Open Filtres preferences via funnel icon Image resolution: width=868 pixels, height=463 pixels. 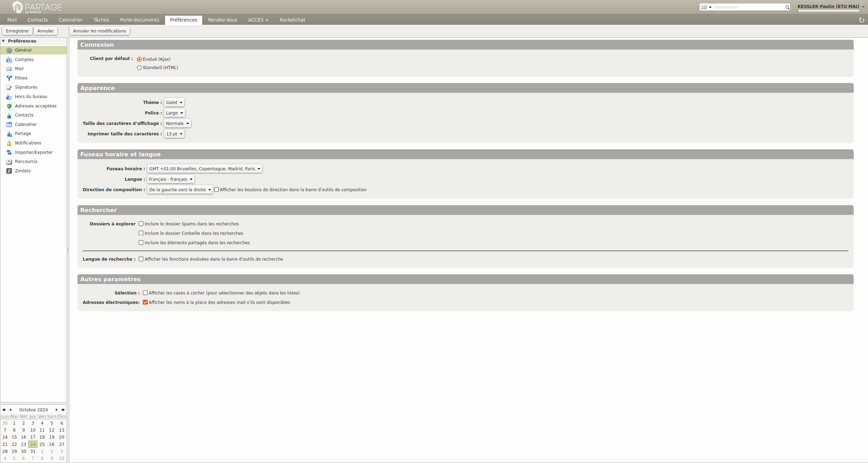[x=9, y=78]
